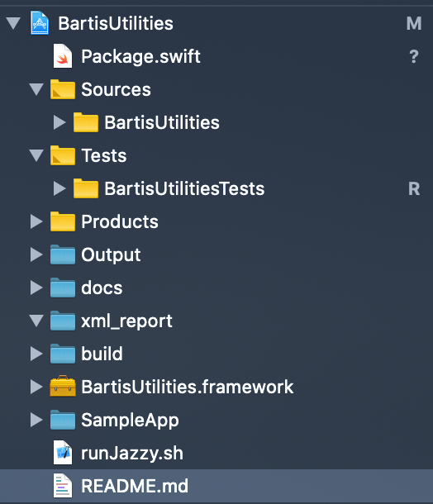Select the README.md row label
The image size is (433, 504).
point(135,486)
